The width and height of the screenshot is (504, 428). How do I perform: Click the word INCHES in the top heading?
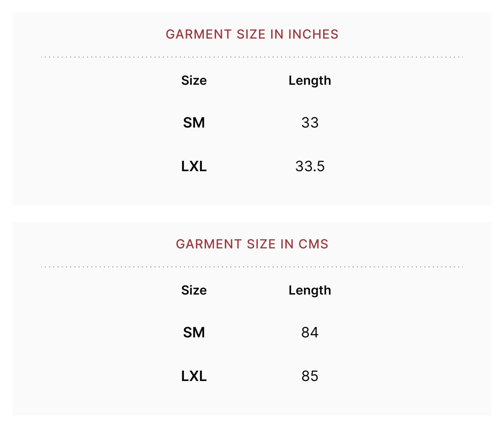click(x=313, y=34)
